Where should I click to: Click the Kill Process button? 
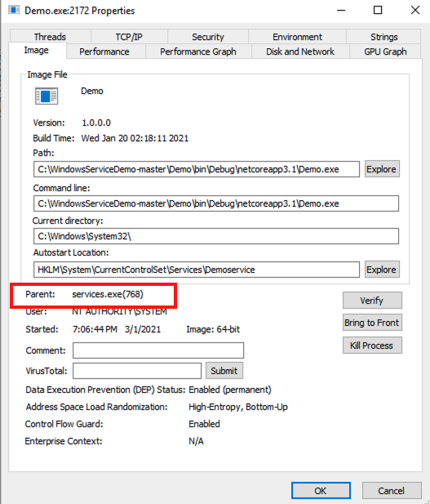click(372, 346)
